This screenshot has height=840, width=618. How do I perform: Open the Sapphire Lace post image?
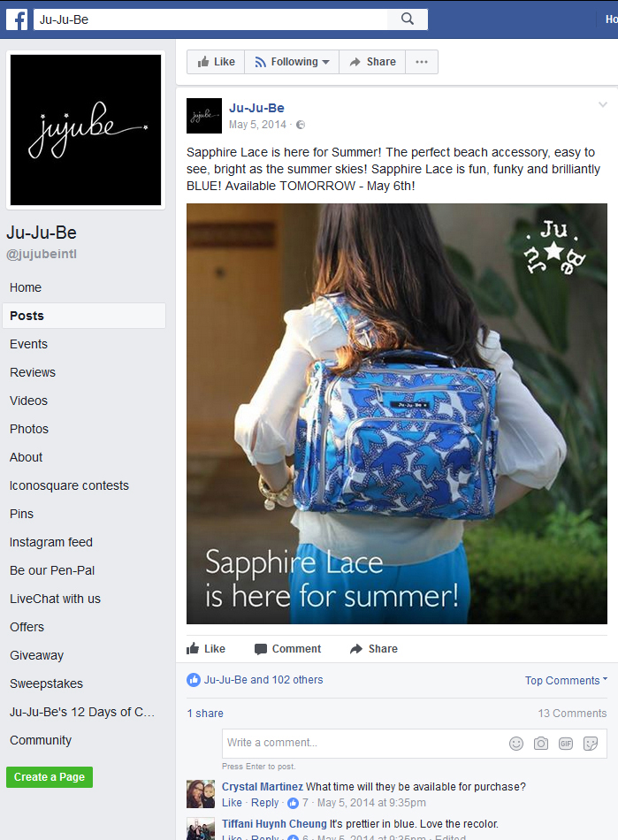(x=397, y=414)
